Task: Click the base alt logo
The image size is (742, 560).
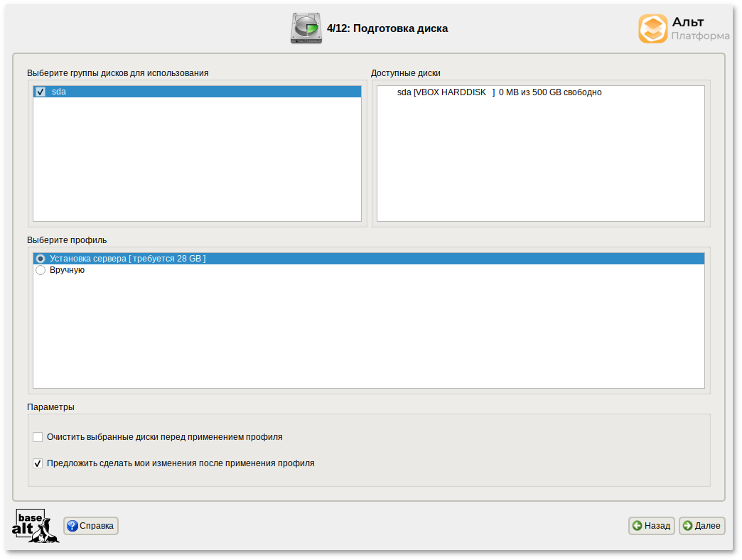Action: tap(35, 526)
